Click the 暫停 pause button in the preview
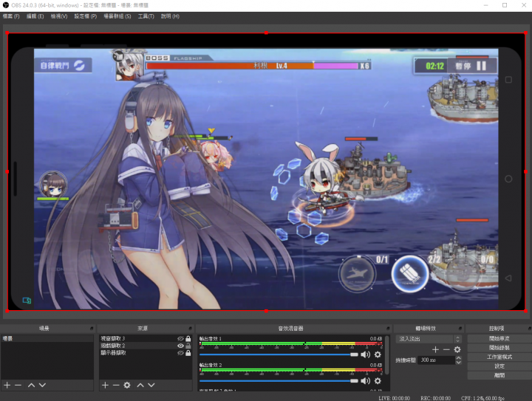The height and width of the screenshot is (401, 532). [472, 66]
